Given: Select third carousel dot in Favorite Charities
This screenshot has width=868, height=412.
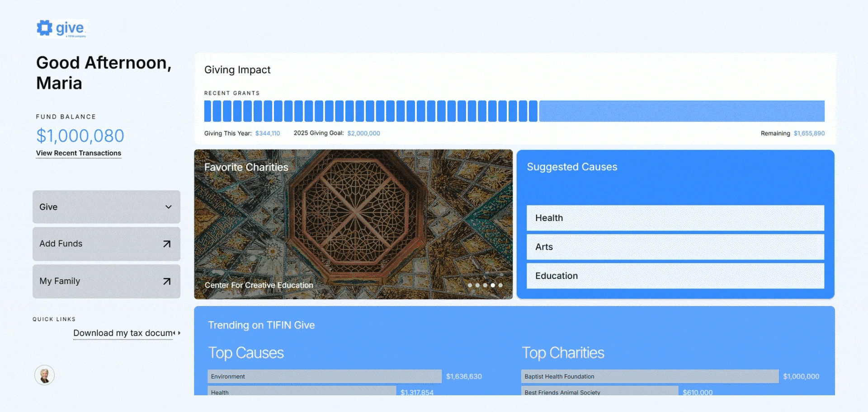Looking at the screenshot, I should [x=485, y=286].
